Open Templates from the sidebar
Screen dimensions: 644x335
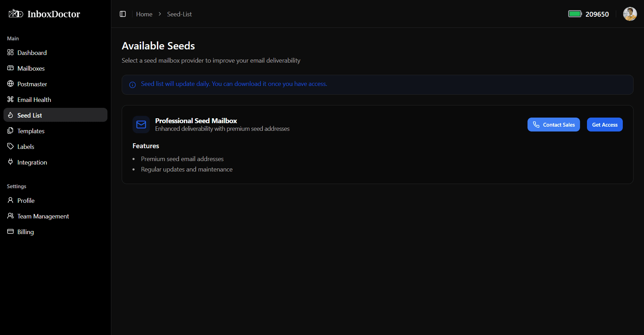click(x=55, y=131)
